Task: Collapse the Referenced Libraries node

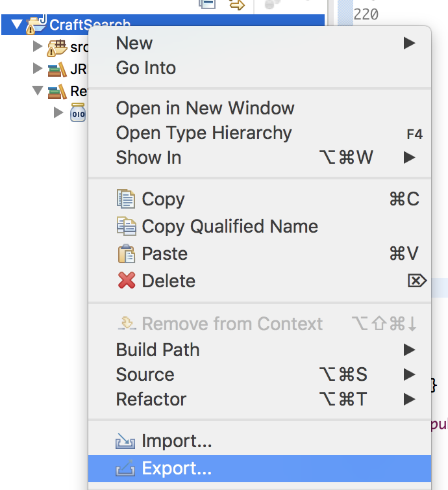Action: 38,91
